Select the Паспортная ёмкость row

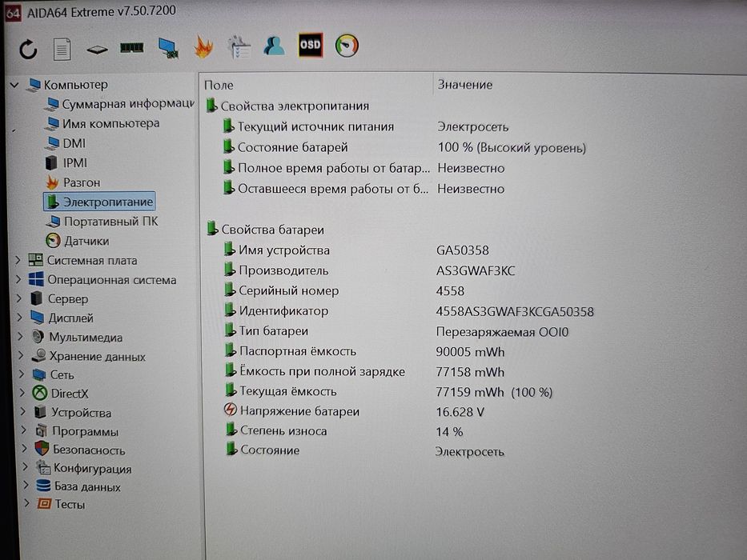(364, 351)
